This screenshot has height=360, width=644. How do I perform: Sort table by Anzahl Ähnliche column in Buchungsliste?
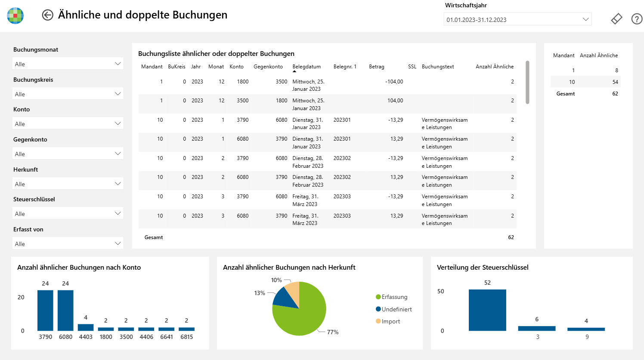click(x=495, y=67)
